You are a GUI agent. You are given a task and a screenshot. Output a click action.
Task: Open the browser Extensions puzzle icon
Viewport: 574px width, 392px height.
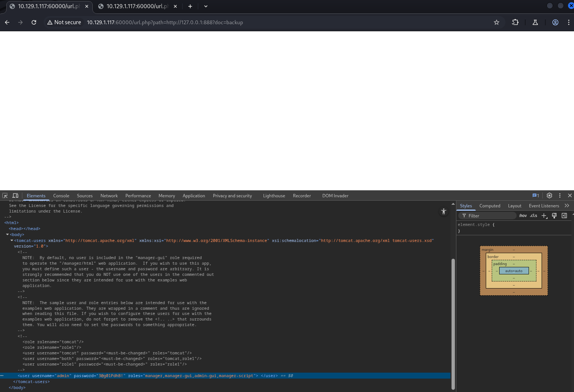pyautogui.click(x=515, y=22)
